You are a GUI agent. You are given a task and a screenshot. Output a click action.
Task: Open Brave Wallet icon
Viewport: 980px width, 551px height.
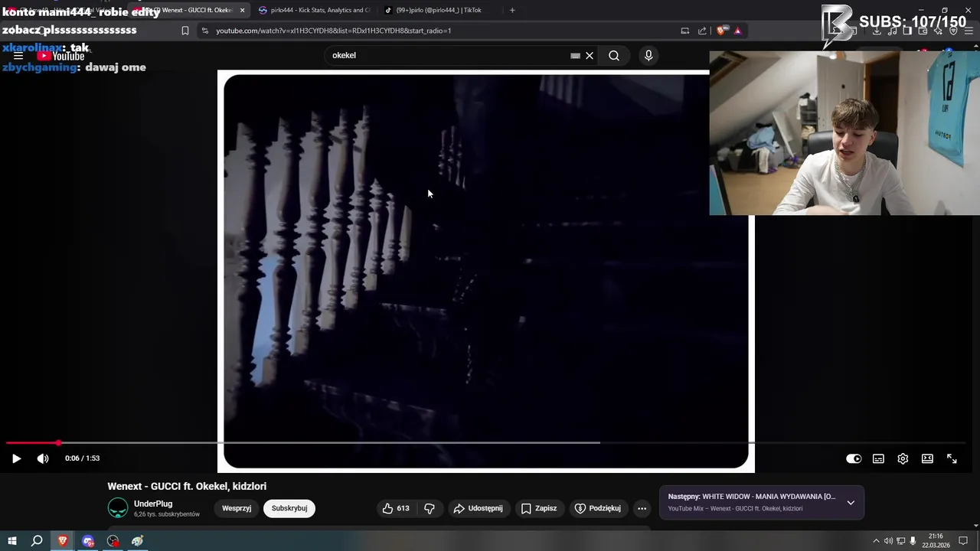923,31
